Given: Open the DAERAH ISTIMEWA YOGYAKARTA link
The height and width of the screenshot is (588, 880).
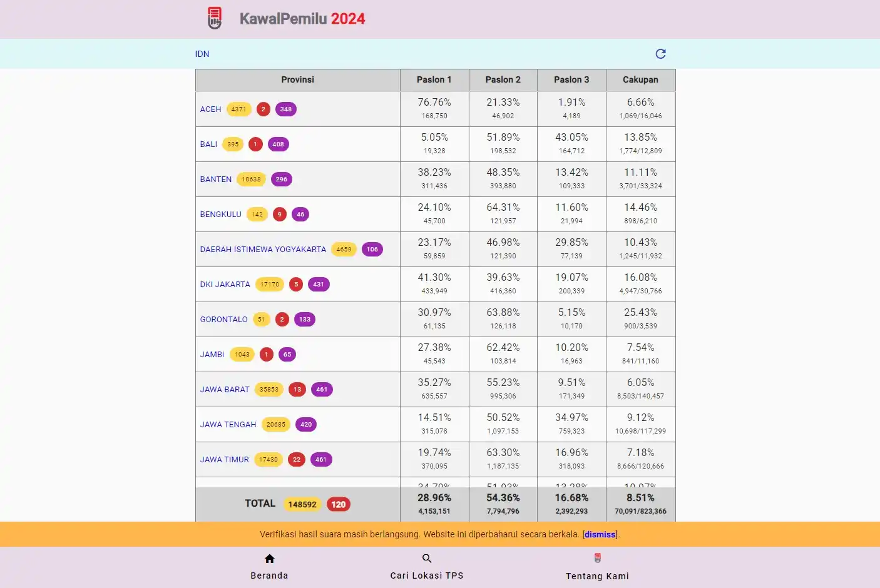Looking at the screenshot, I should 263,250.
